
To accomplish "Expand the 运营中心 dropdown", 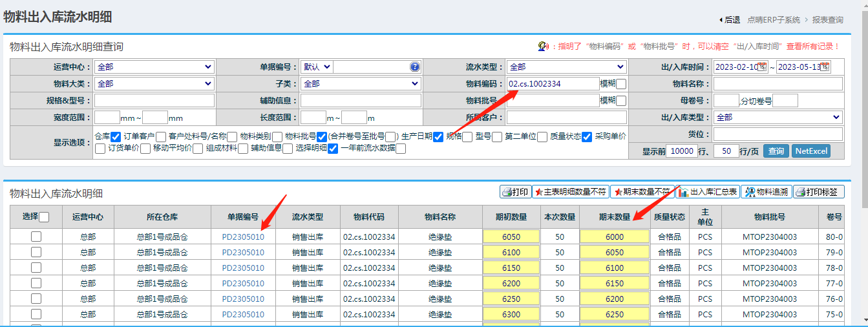I will (x=154, y=67).
